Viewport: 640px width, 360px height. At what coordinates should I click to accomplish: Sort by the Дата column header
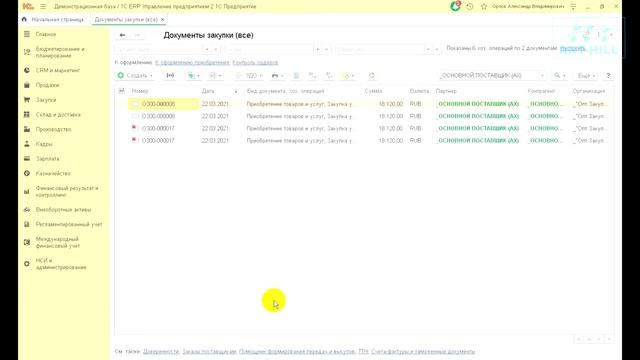[208, 91]
